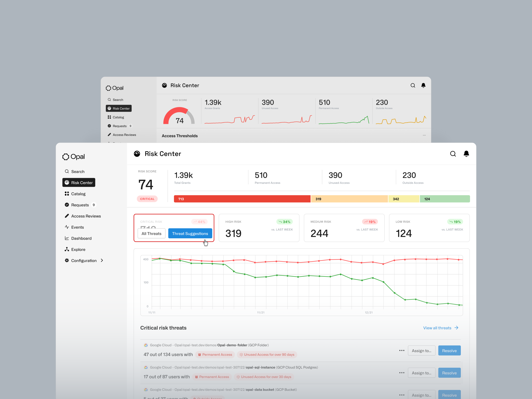Viewport: 532px width, 399px height.
Task: Expand the Configuration menu
Action: click(84, 260)
